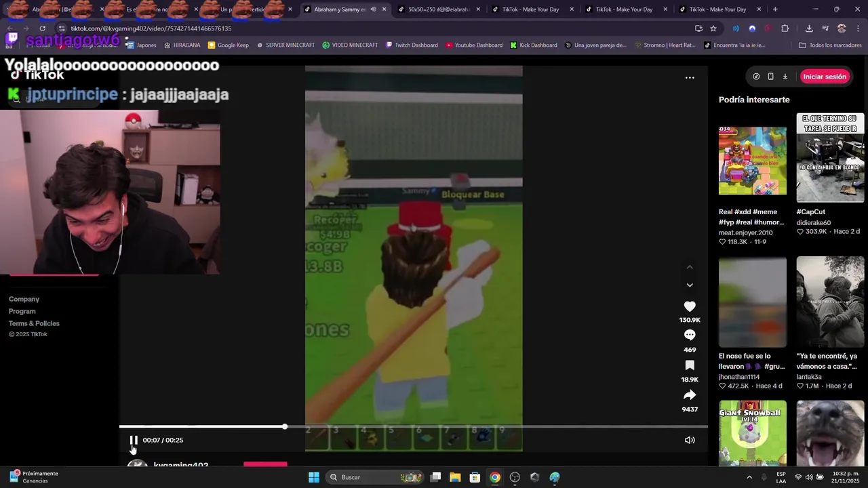Pause the TikTok video
This screenshot has height=488, width=868.
click(134, 440)
